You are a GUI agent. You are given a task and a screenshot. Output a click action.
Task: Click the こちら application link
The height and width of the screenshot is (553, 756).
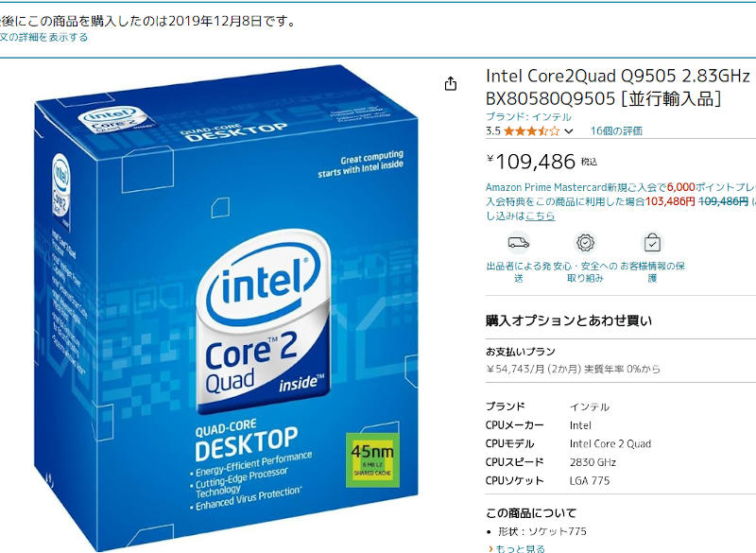tap(540, 216)
